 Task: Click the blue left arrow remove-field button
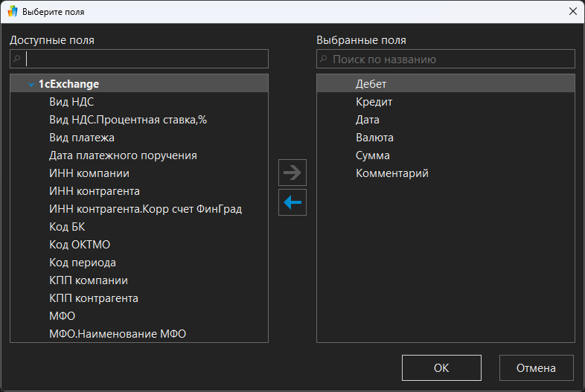(x=292, y=202)
